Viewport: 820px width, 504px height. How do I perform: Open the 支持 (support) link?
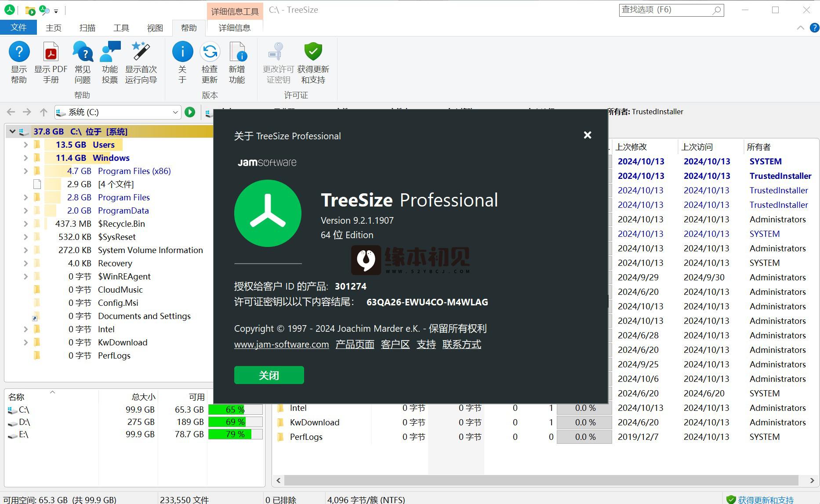point(426,344)
